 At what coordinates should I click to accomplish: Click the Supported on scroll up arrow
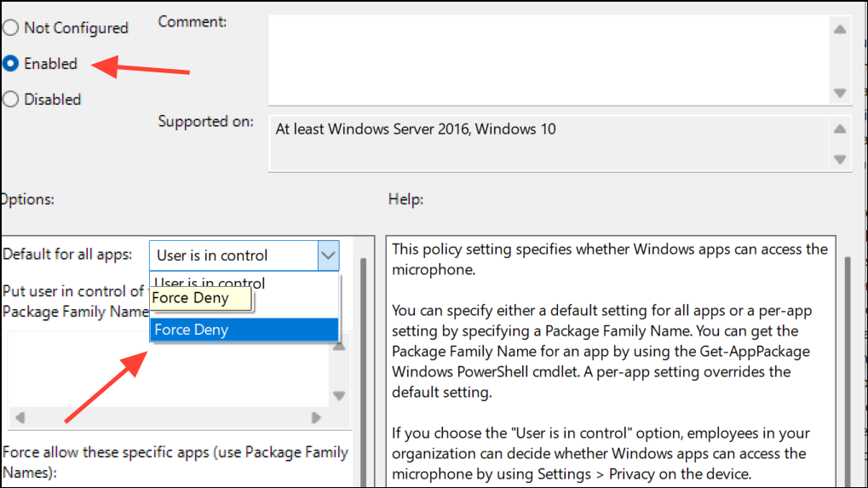[x=840, y=129]
